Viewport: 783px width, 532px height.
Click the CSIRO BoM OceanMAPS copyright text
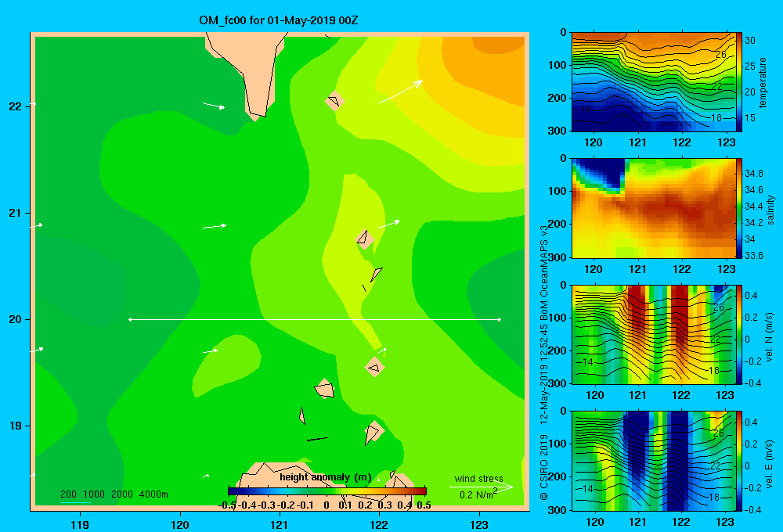pyautogui.click(x=544, y=362)
